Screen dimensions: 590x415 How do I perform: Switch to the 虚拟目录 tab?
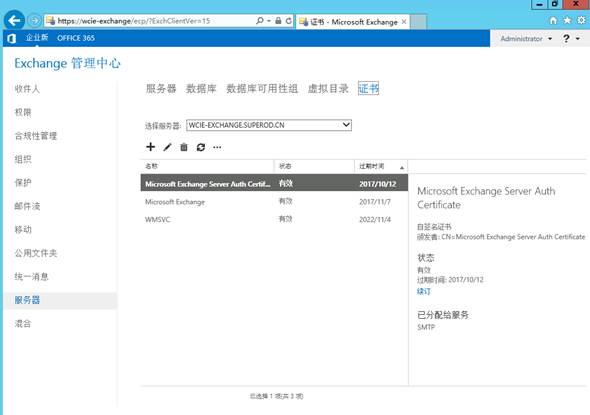coord(328,88)
